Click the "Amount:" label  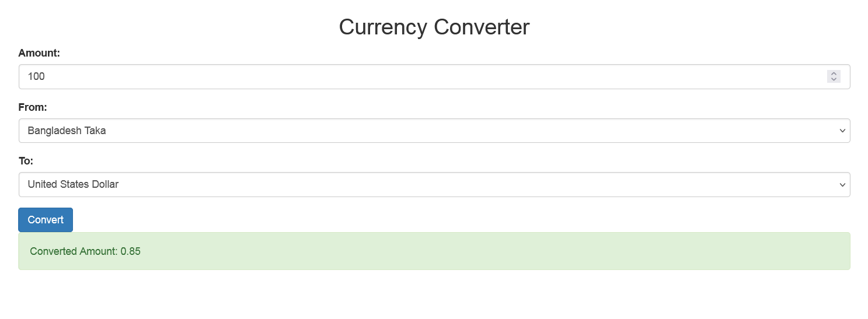point(39,53)
